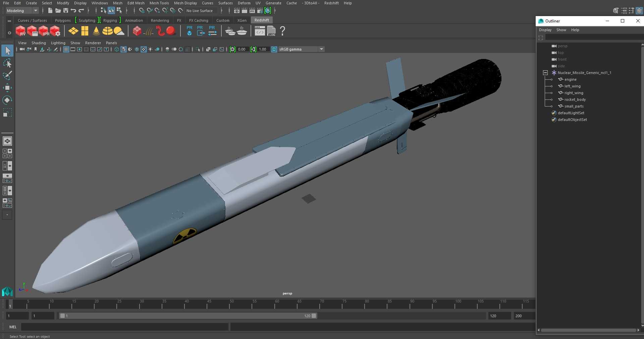Choose the Move tool in toolbox

[x=7, y=88]
